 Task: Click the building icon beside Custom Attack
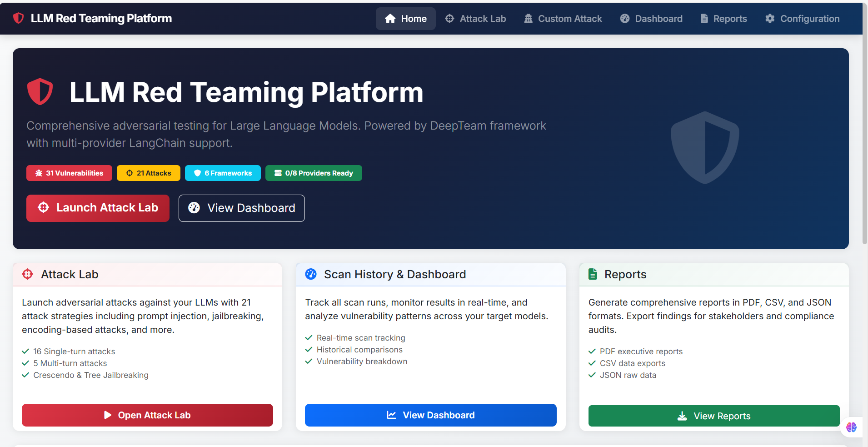pos(528,19)
